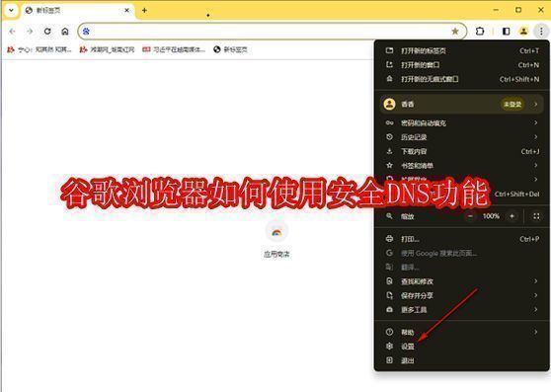
Task: Click the toolbox icon beside 更多工具
Action: (389, 309)
